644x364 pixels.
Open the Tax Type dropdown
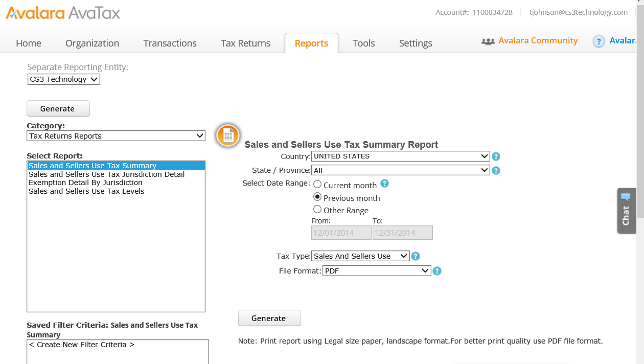pyautogui.click(x=360, y=256)
